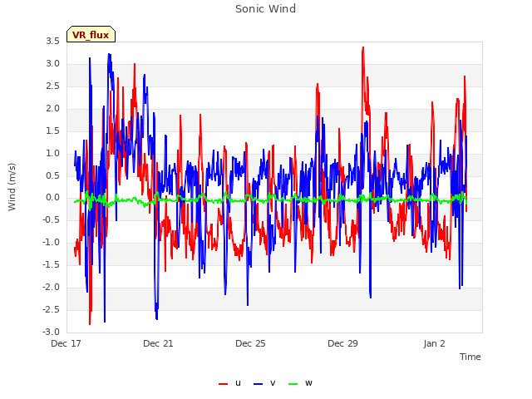Click the -0.5 y-axis tick label
The width and height of the screenshot is (532, 399).
point(51,219)
